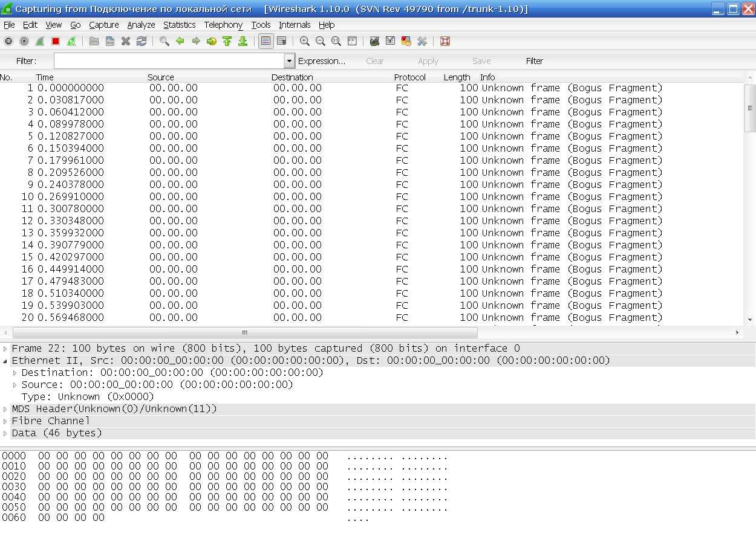This screenshot has width=756, height=539.
Task: Open the Statistics menu
Action: point(179,25)
